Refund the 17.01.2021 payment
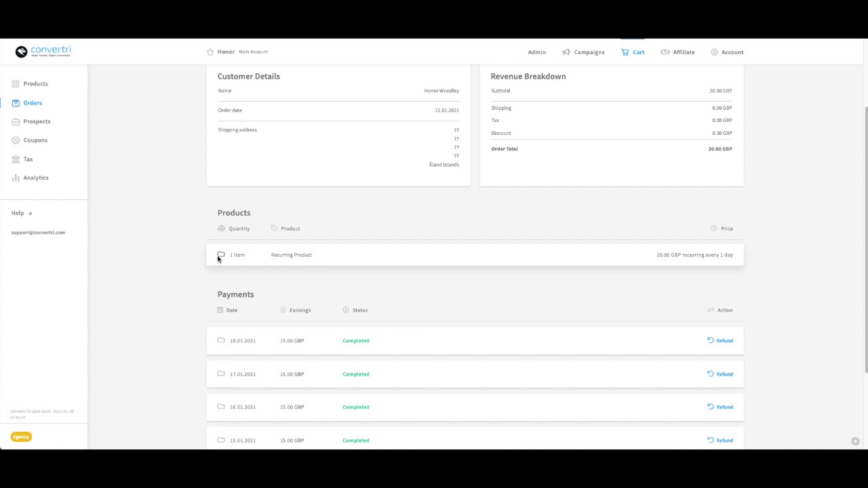The image size is (868, 488). 720,374
